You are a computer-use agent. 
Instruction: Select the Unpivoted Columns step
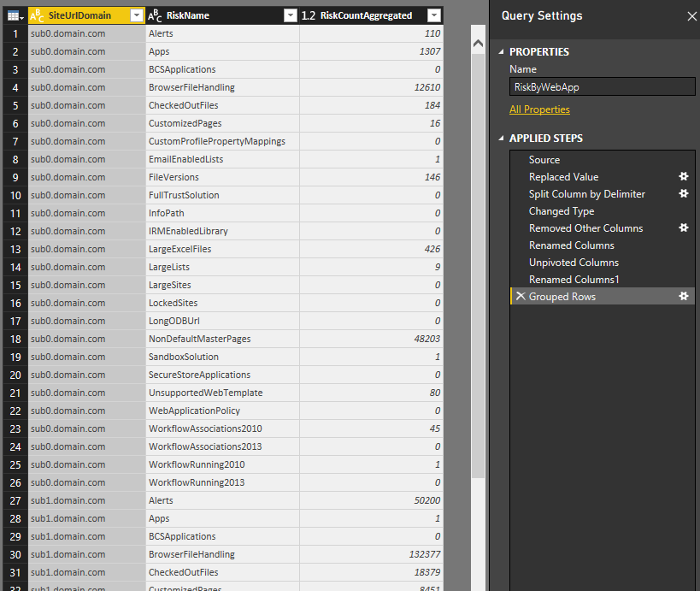coord(574,263)
